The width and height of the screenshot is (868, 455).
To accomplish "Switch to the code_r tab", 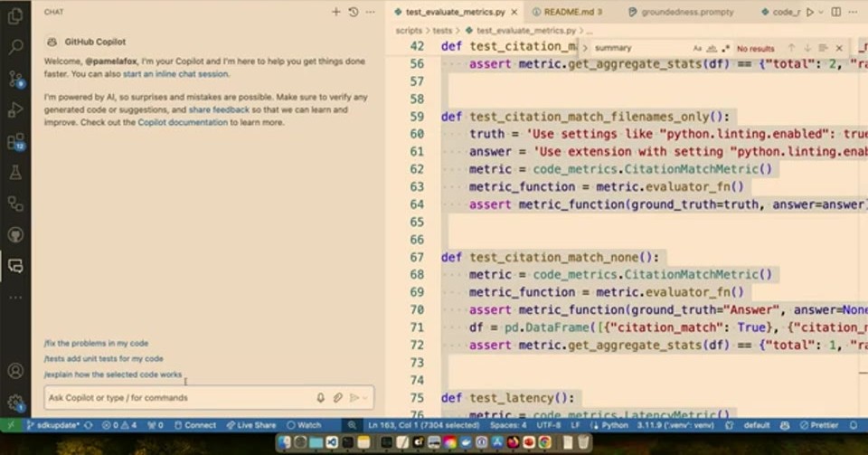I will tap(781, 12).
